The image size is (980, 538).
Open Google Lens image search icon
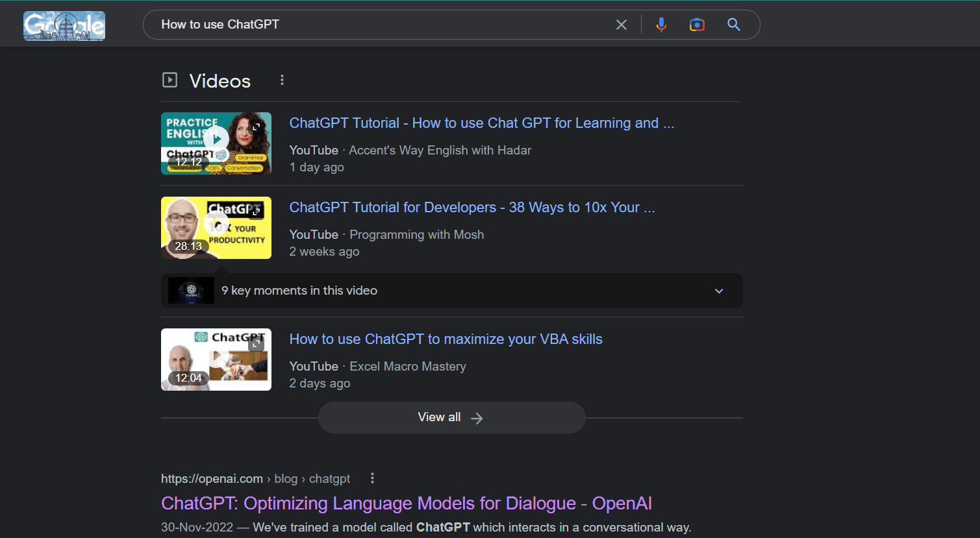tap(697, 25)
